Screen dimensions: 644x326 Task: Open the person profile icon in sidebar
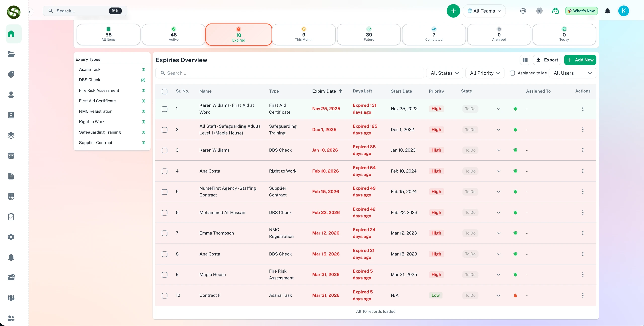click(11, 95)
